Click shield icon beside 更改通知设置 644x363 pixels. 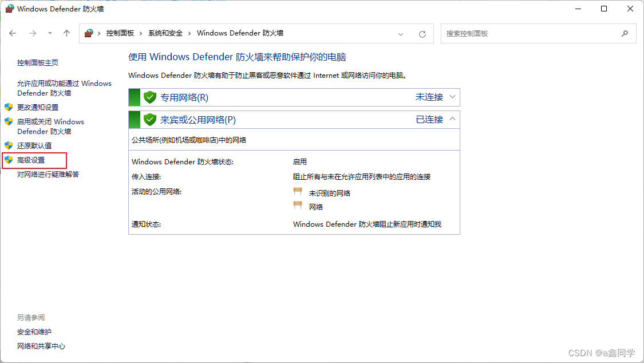point(9,107)
